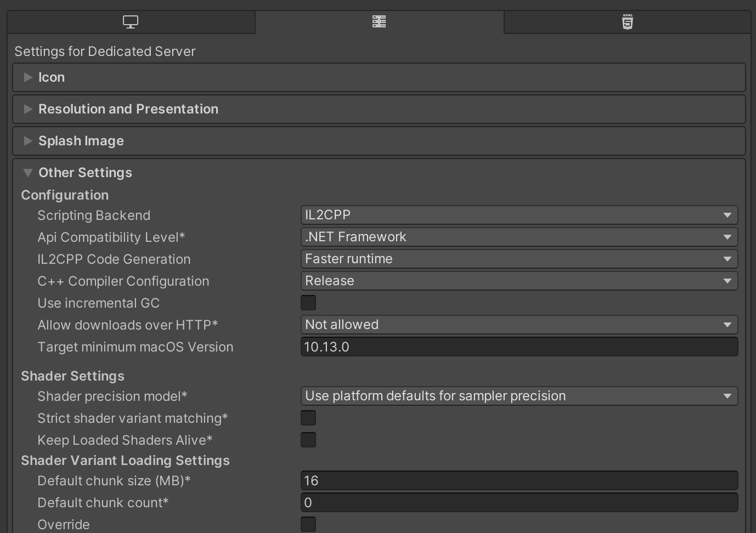Expand the Icon section arrow

click(x=28, y=77)
